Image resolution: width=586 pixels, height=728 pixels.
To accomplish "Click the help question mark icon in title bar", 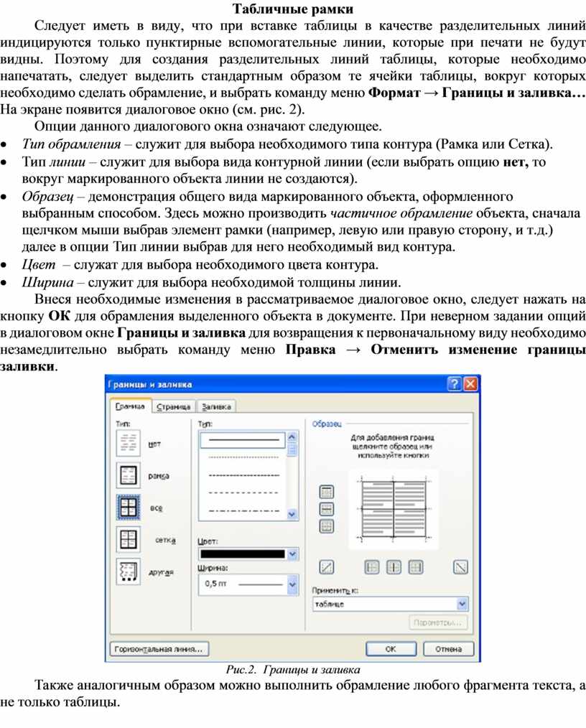I will coord(455,384).
